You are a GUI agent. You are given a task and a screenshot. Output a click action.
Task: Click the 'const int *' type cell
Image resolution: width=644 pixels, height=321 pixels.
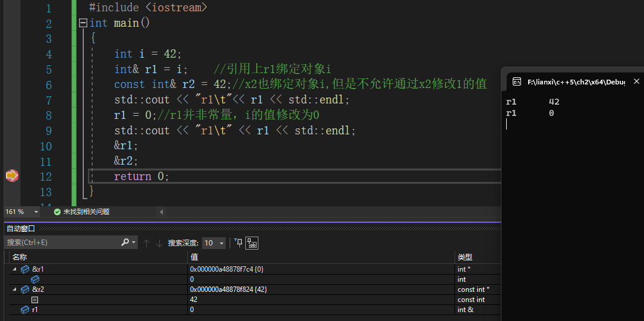[473, 289]
